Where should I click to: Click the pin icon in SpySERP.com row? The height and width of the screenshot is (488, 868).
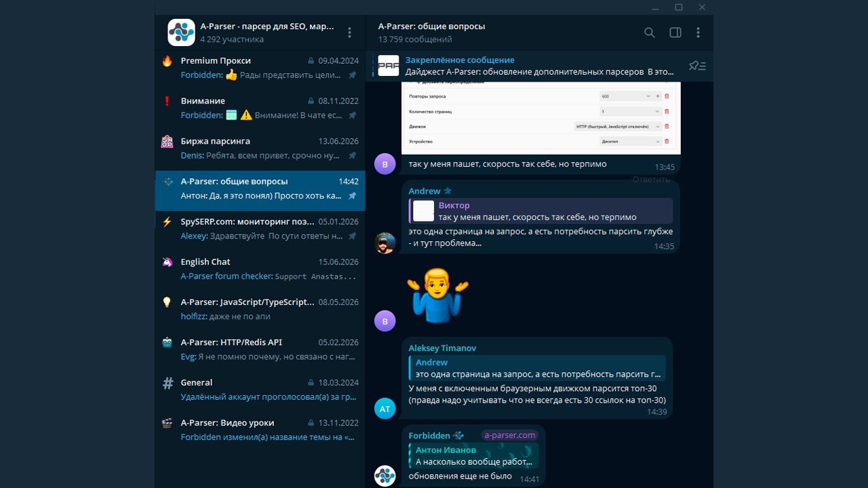pyautogui.click(x=352, y=236)
